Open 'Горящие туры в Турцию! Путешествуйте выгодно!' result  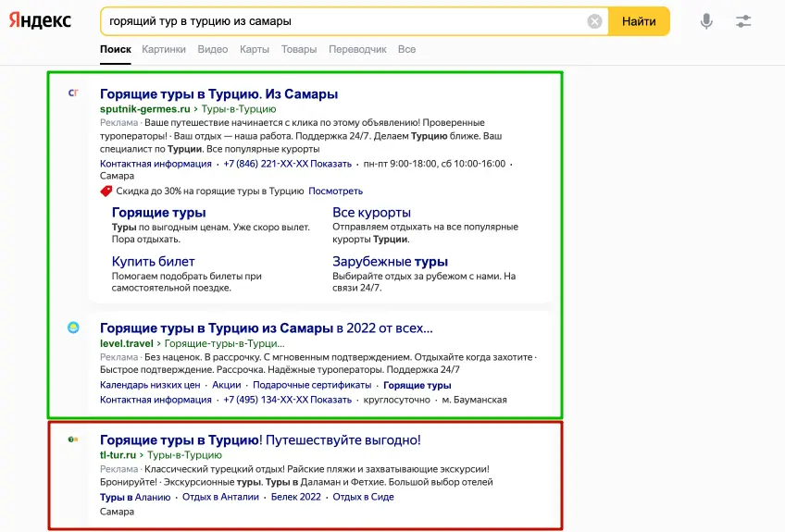[x=260, y=439]
